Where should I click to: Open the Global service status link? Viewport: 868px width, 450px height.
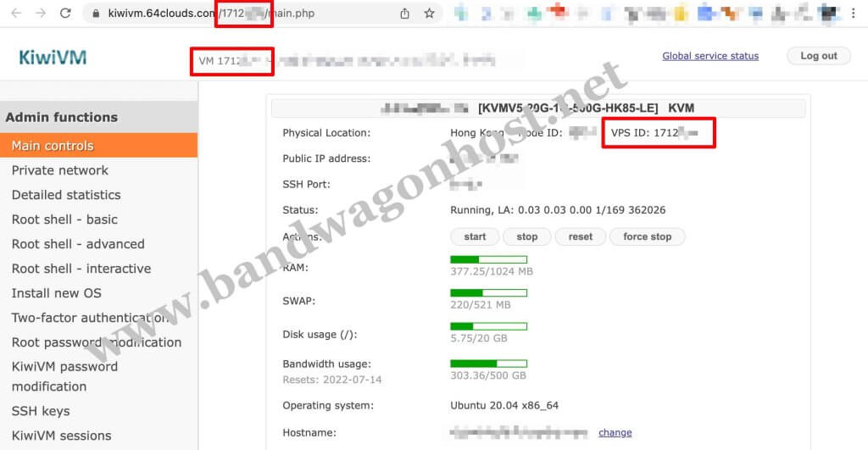click(710, 56)
